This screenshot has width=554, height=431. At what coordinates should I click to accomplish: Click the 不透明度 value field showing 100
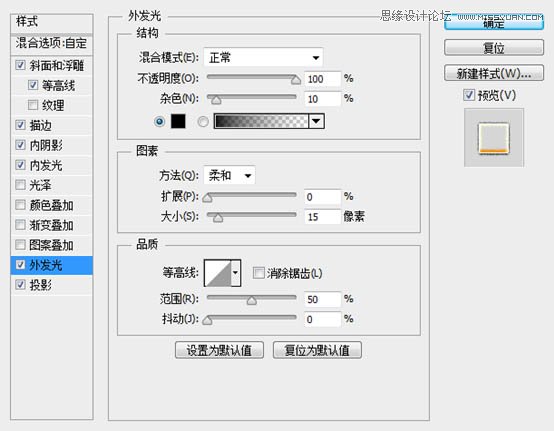pyautogui.click(x=323, y=79)
